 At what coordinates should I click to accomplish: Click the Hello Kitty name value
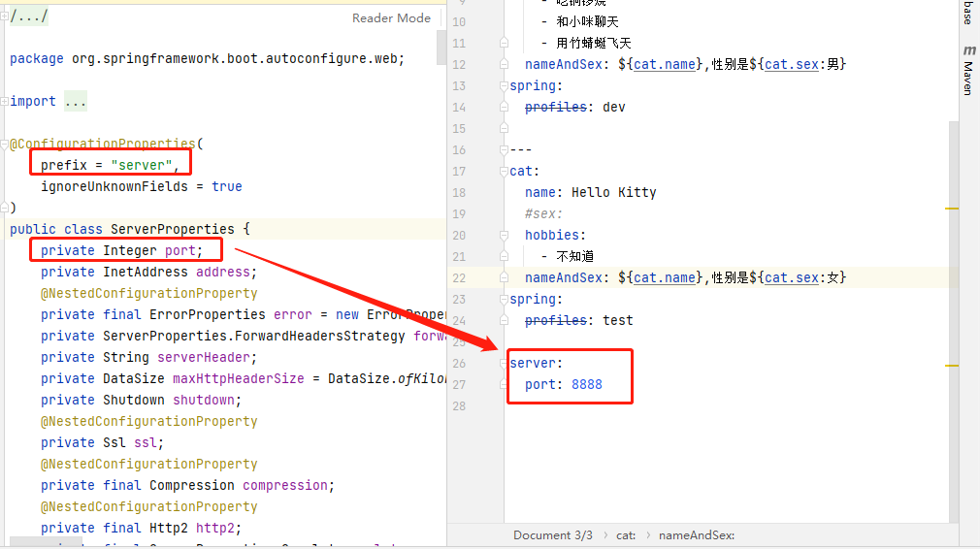(x=614, y=192)
